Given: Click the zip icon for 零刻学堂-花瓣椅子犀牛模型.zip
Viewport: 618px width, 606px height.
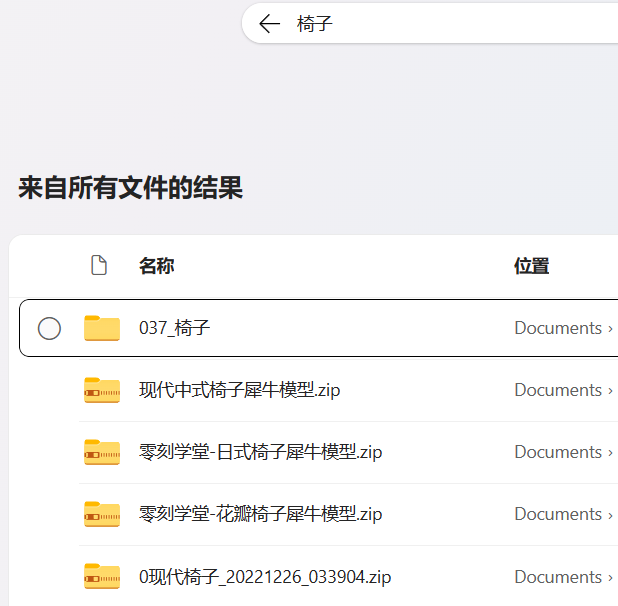Looking at the screenshot, I should (x=102, y=514).
